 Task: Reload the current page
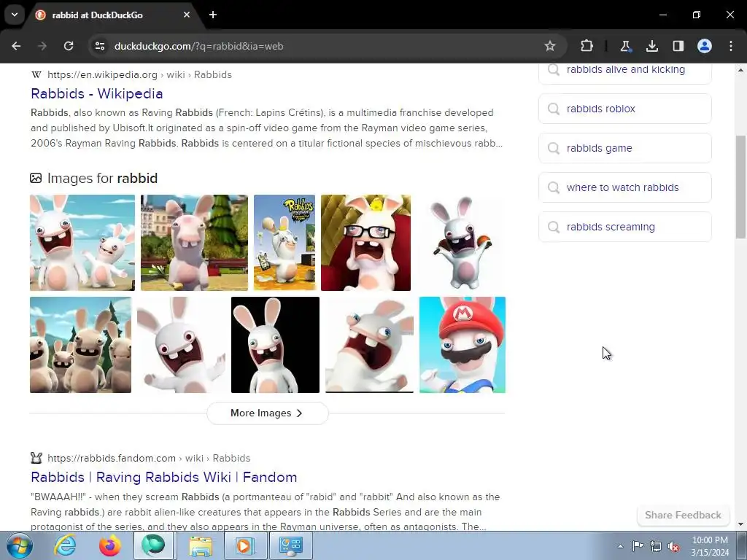point(69,46)
